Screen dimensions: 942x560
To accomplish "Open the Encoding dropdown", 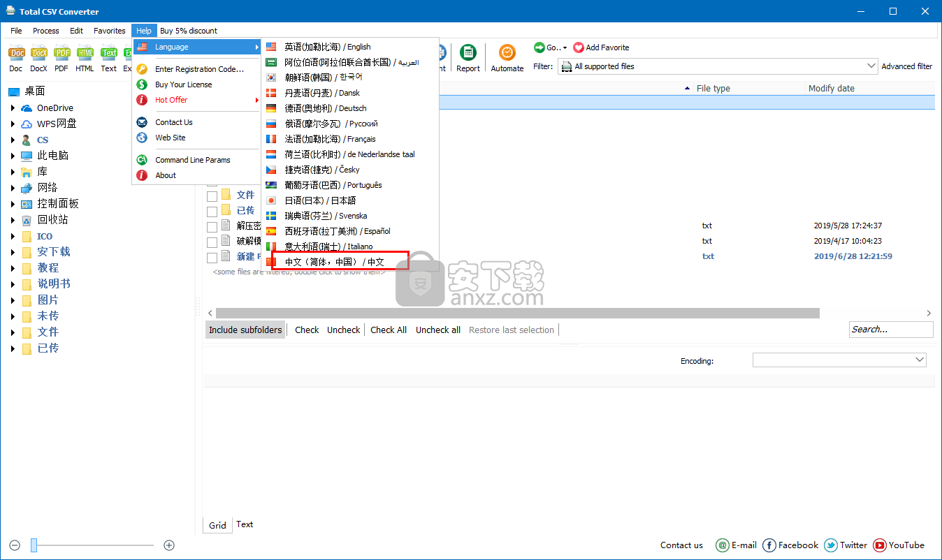I will coord(920,360).
